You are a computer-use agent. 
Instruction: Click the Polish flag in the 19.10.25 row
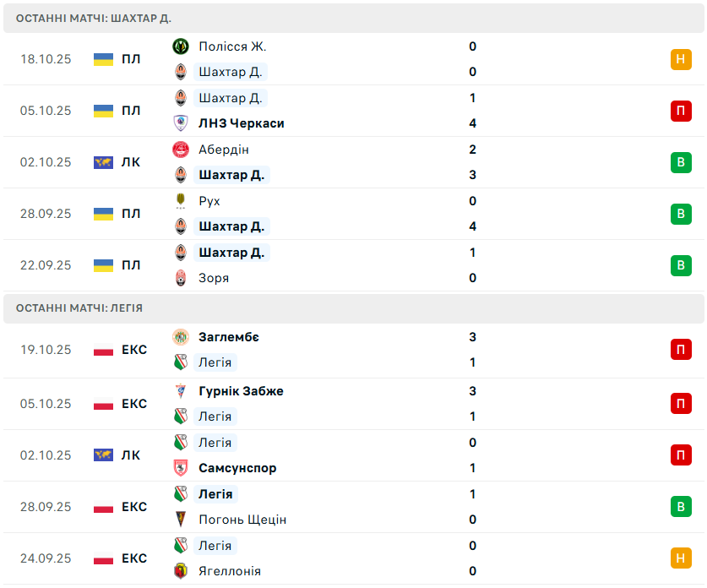coord(103,350)
